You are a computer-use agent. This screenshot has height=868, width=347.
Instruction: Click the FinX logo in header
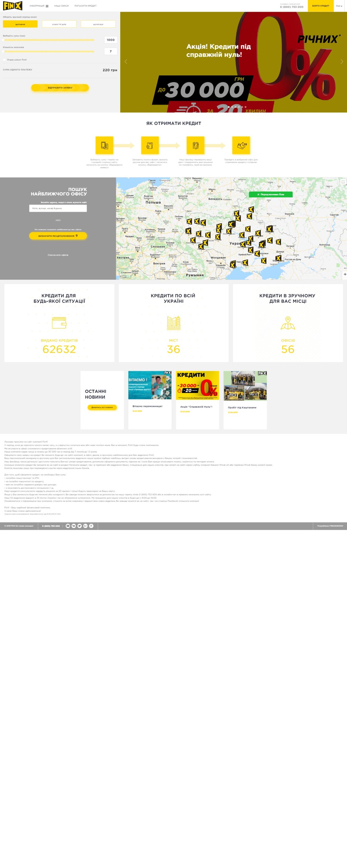pos(13,6)
